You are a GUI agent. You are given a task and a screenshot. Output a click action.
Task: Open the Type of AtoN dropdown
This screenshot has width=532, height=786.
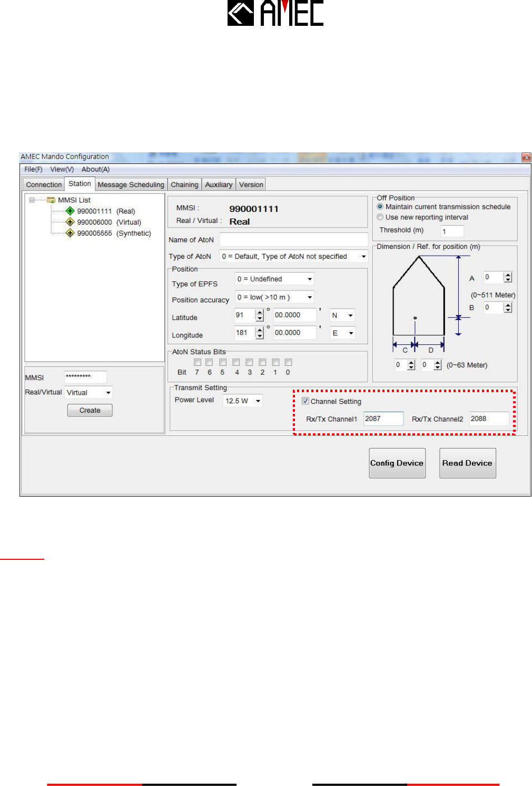(x=293, y=256)
